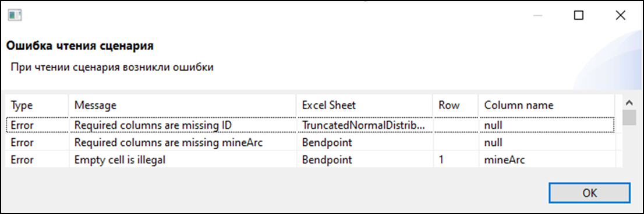Click the scrollbar up arrow
The width and height of the screenshot is (644, 214).
coord(629,102)
